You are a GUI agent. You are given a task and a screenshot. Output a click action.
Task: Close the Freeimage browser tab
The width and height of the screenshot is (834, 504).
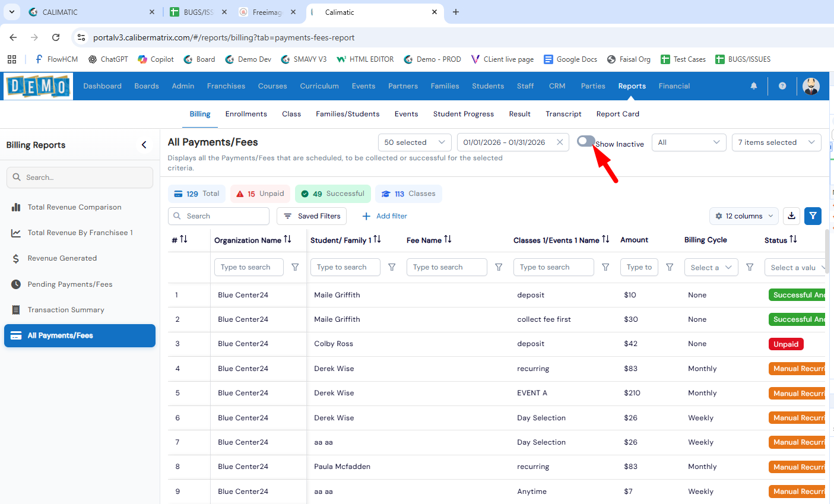pos(293,12)
